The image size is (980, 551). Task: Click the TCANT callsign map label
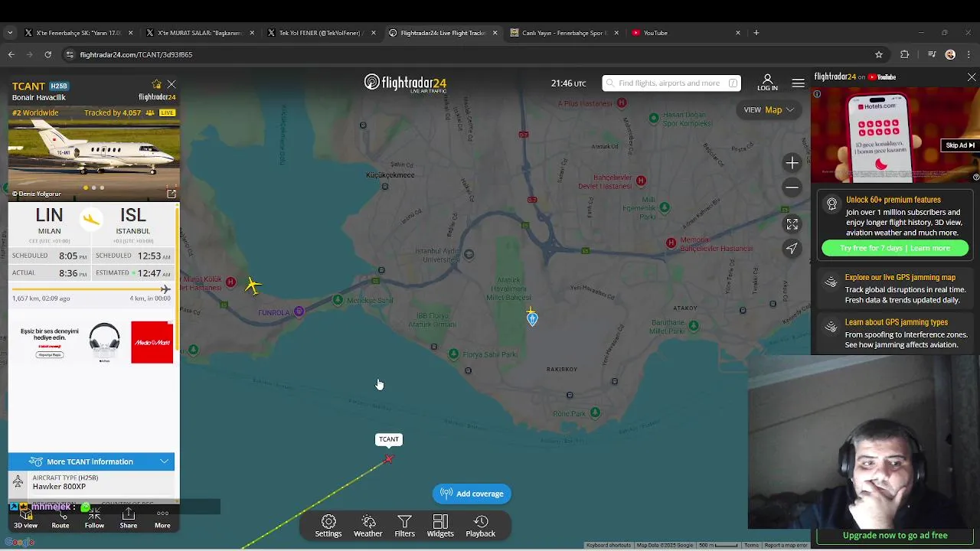point(389,439)
